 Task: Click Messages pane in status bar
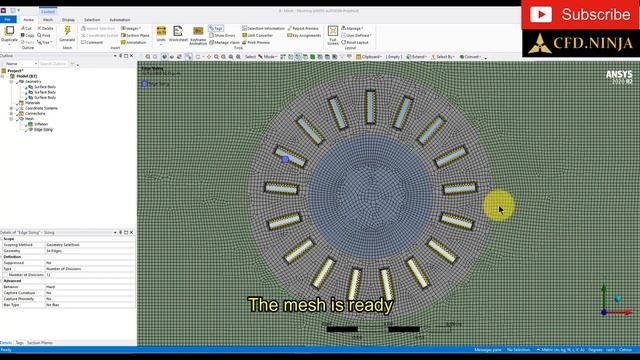coord(488,350)
